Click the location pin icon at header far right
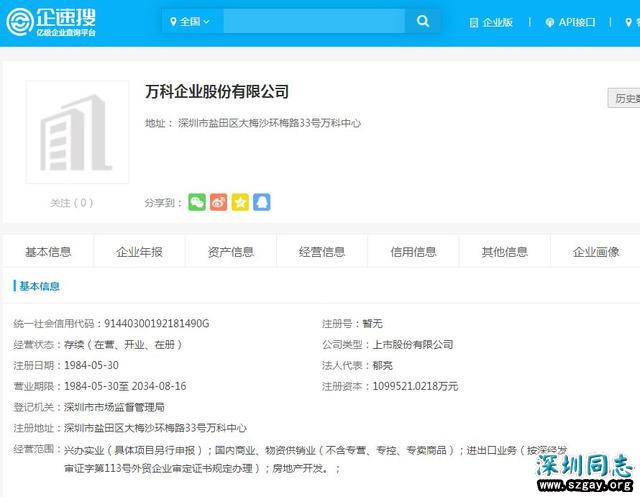640x497 pixels. [x=629, y=22]
